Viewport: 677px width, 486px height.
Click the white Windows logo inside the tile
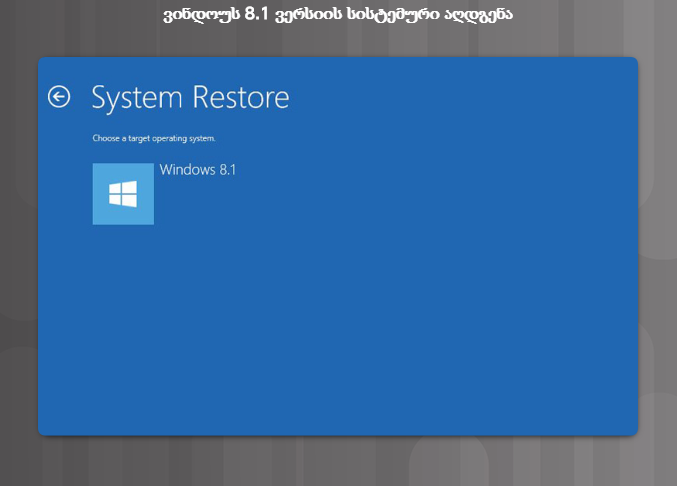click(x=123, y=194)
